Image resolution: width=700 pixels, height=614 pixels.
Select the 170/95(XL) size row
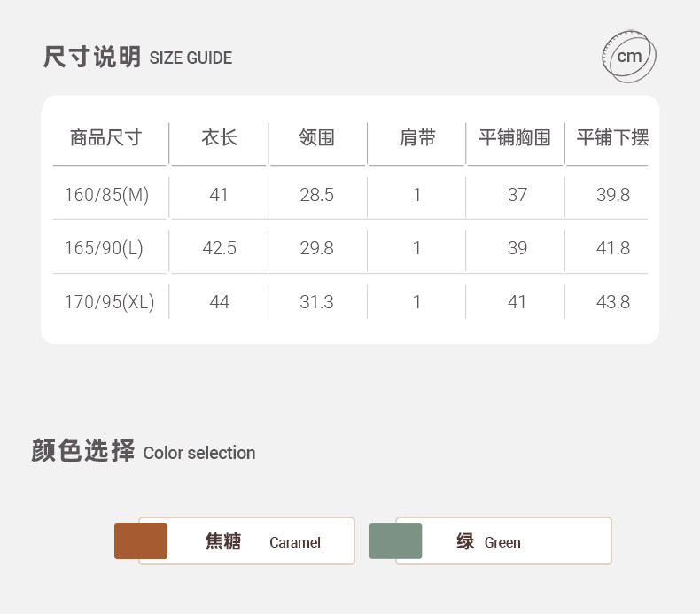point(109,302)
